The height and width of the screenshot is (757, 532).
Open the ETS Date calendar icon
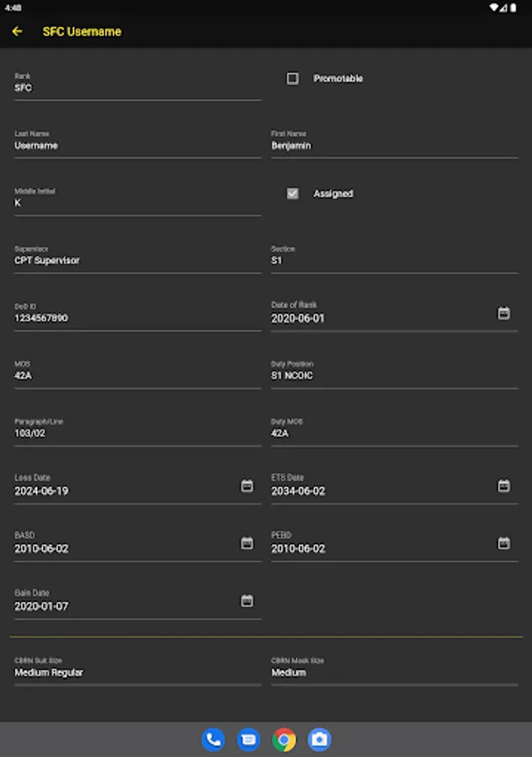point(503,486)
